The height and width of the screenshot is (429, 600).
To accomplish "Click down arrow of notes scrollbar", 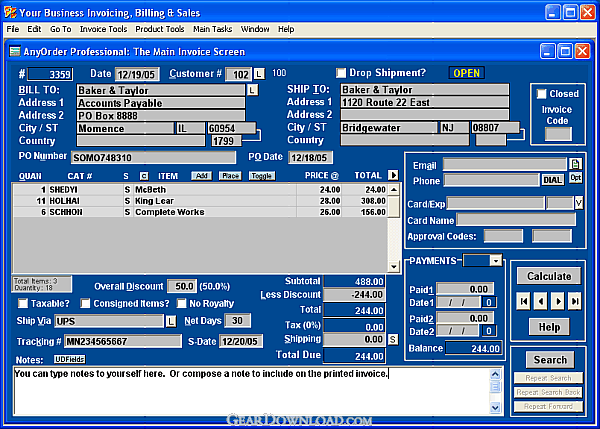I will (495, 408).
